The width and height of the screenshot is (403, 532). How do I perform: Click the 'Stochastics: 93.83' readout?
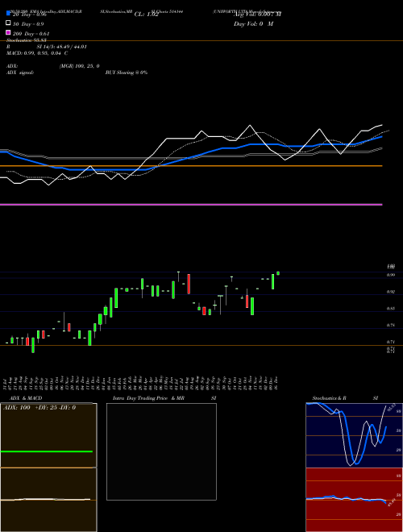pyautogui.click(x=27, y=40)
